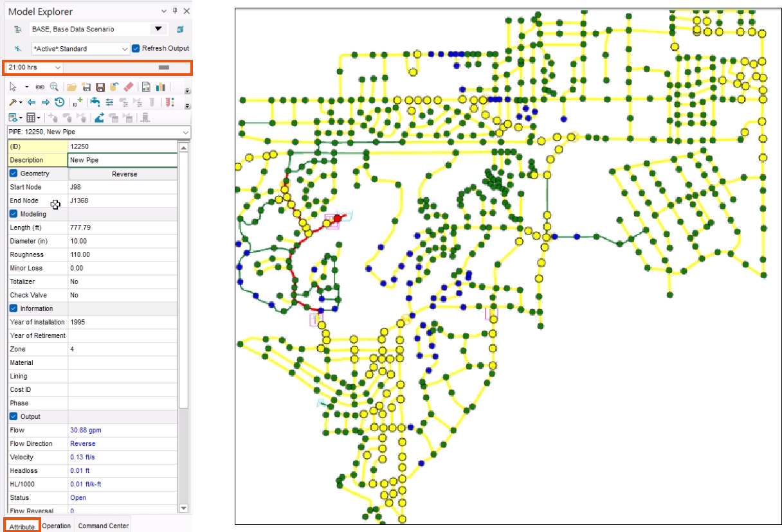Run the simulation with the hammer icon
Screen dimensions: 782x532
pos(14,102)
